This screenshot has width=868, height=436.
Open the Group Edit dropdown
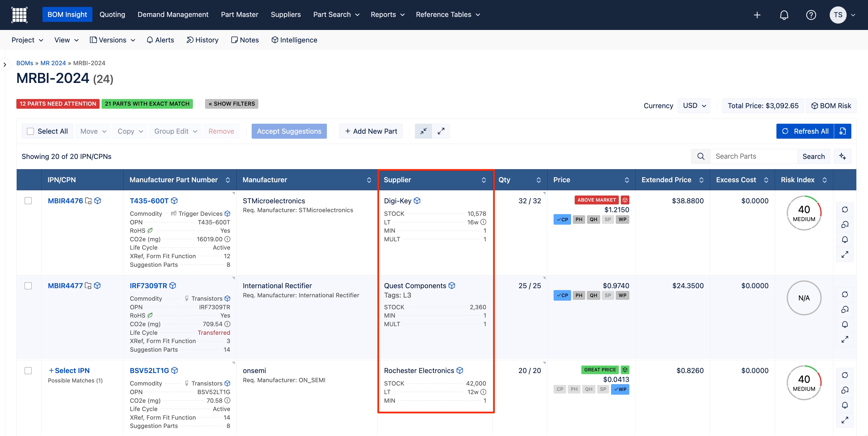tap(176, 131)
